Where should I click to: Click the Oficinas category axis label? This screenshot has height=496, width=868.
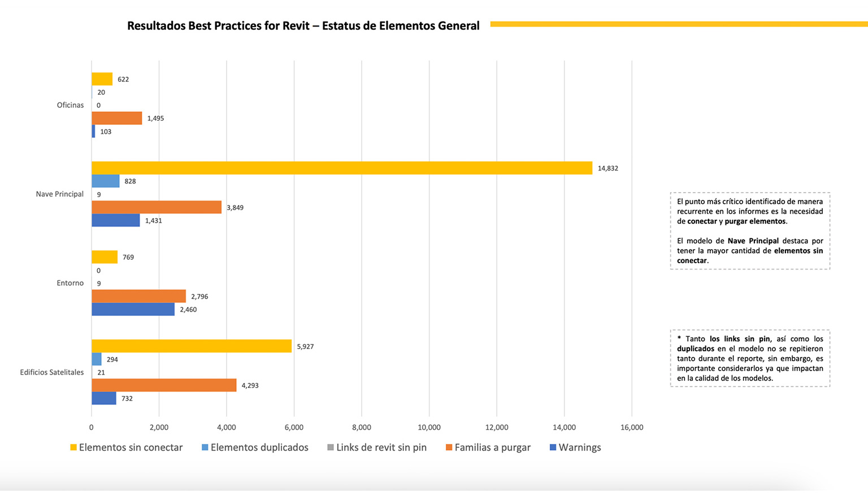(x=70, y=105)
